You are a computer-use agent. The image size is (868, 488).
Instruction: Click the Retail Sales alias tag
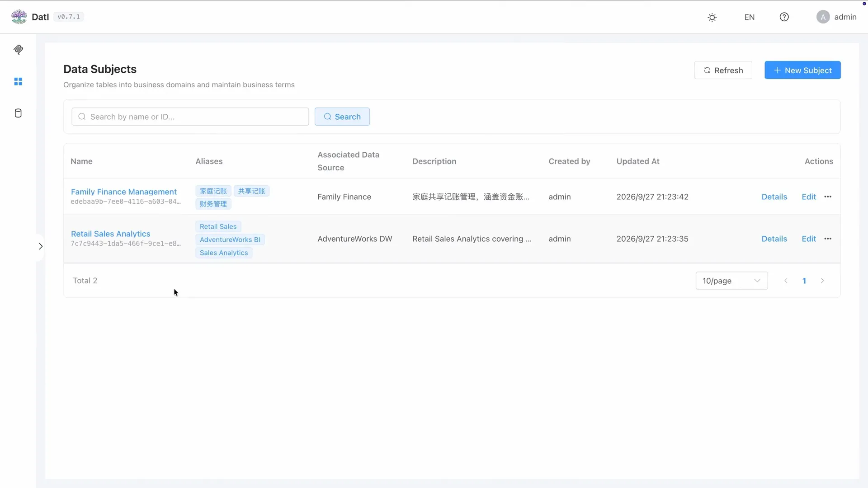coord(218,226)
